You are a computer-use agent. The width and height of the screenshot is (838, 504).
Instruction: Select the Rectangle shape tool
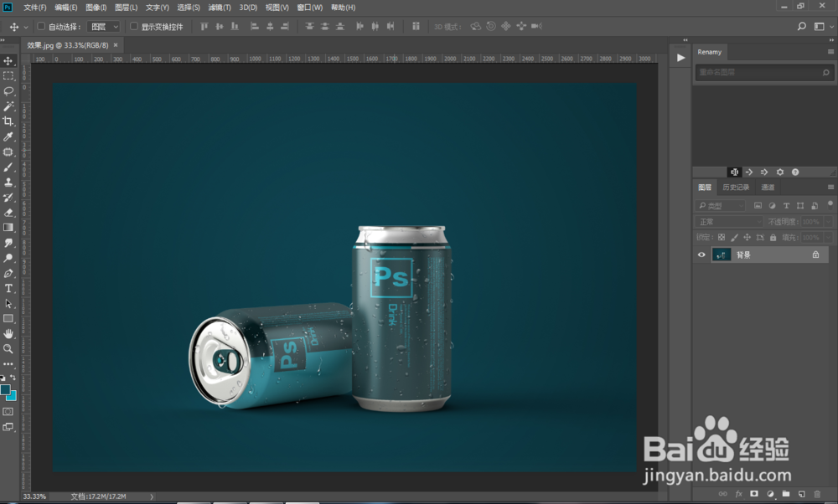8,319
